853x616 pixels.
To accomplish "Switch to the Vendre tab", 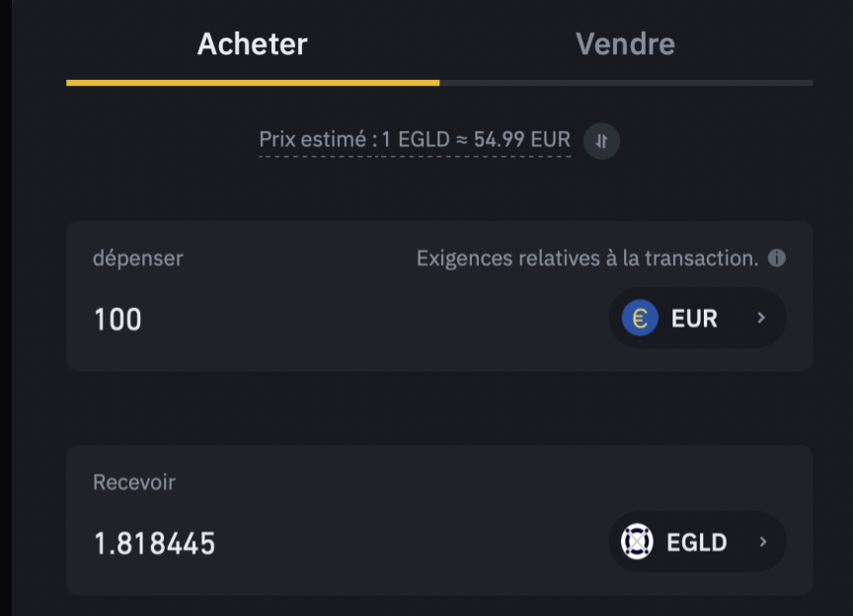I will (x=625, y=43).
